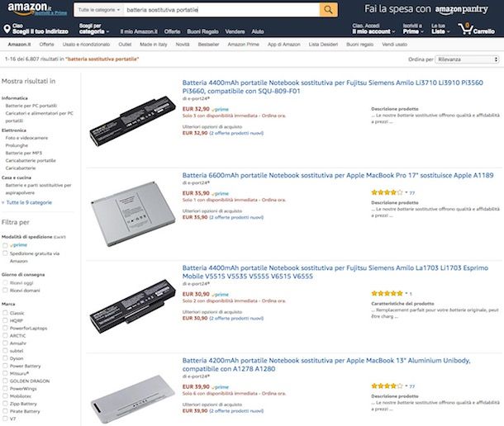Screen dimensions: 504x426
Task: Open the Bestseller navigation tab
Action: click(x=209, y=42)
